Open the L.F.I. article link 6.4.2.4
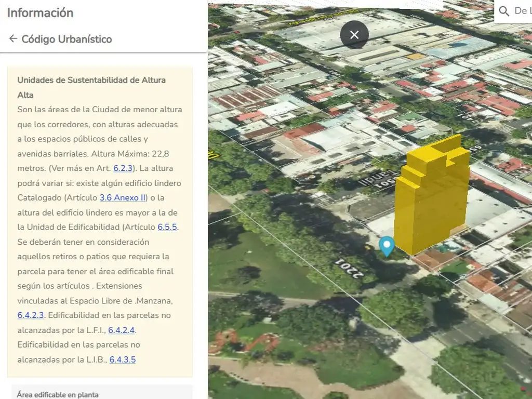Image resolution: width=532 pixels, height=399 pixels. (x=122, y=330)
